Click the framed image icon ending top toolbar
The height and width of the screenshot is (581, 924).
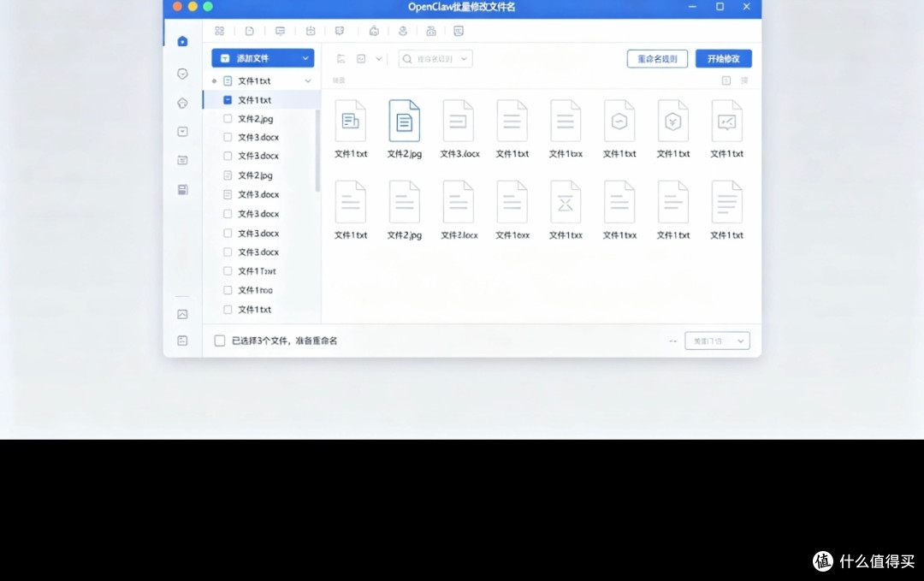pyautogui.click(x=459, y=31)
